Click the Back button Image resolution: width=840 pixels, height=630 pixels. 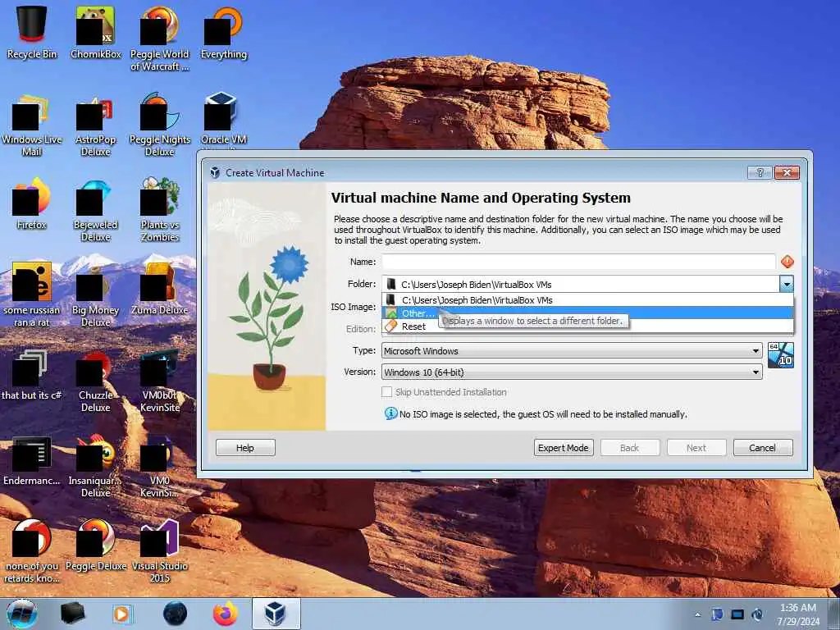point(630,448)
